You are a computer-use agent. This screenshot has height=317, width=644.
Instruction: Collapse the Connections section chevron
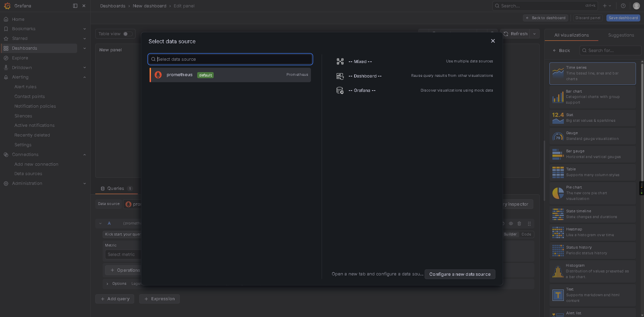coord(85,155)
